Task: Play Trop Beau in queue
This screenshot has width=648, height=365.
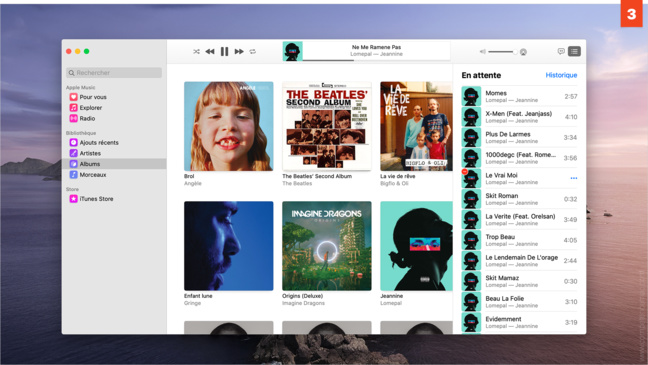Action: pos(519,240)
